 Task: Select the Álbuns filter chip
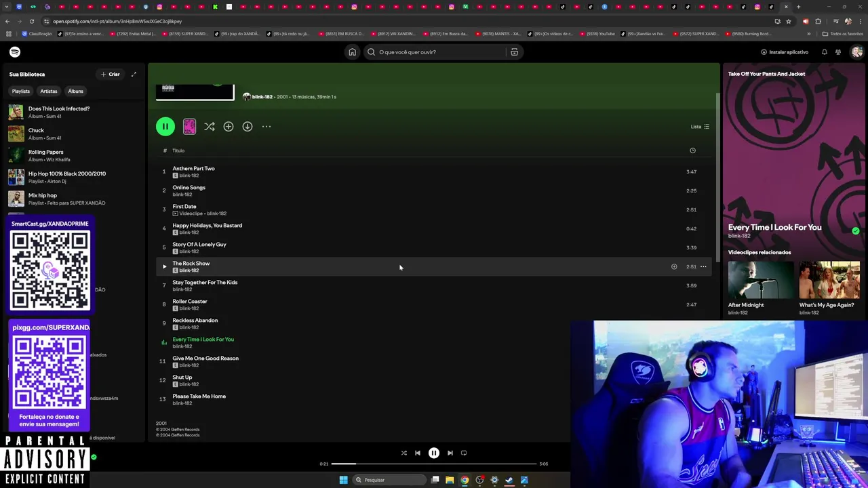point(75,91)
